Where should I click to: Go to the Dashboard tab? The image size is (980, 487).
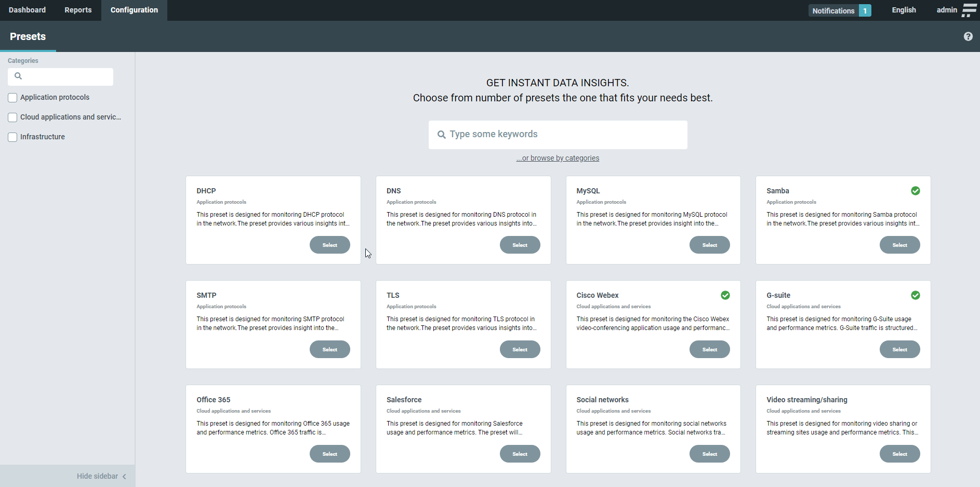pyautogui.click(x=27, y=10)
